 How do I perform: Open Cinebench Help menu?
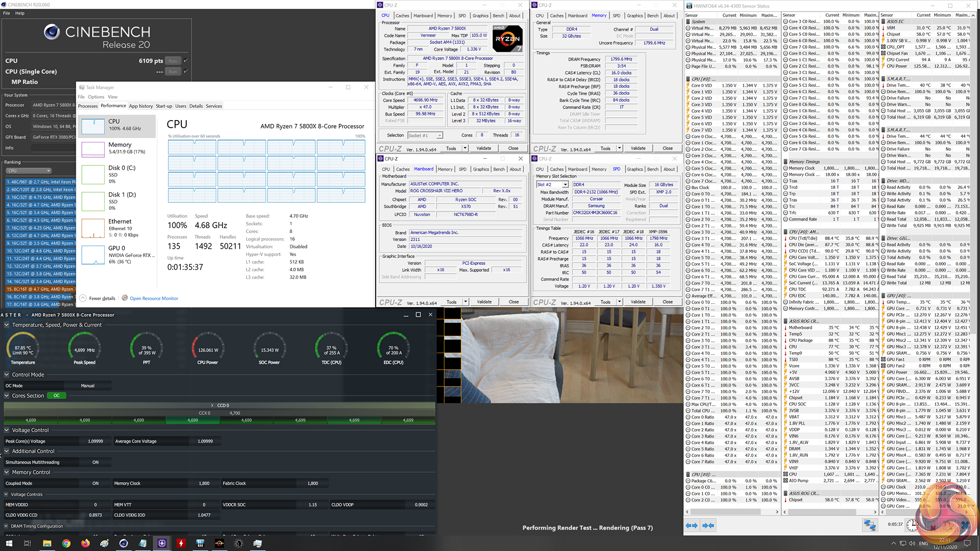[20, 13]
